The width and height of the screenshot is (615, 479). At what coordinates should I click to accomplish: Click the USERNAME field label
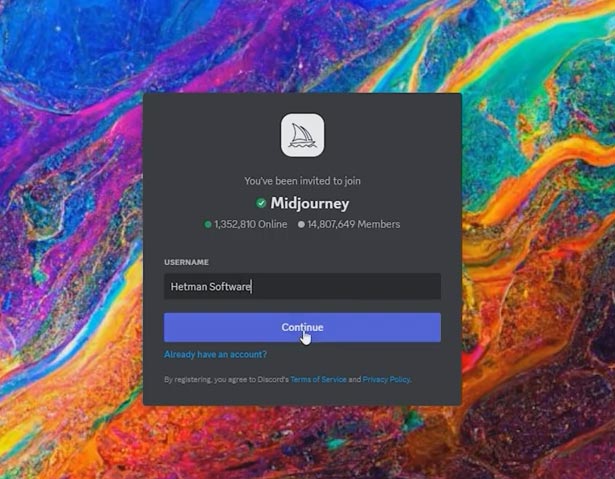click(x=186, y=262)
